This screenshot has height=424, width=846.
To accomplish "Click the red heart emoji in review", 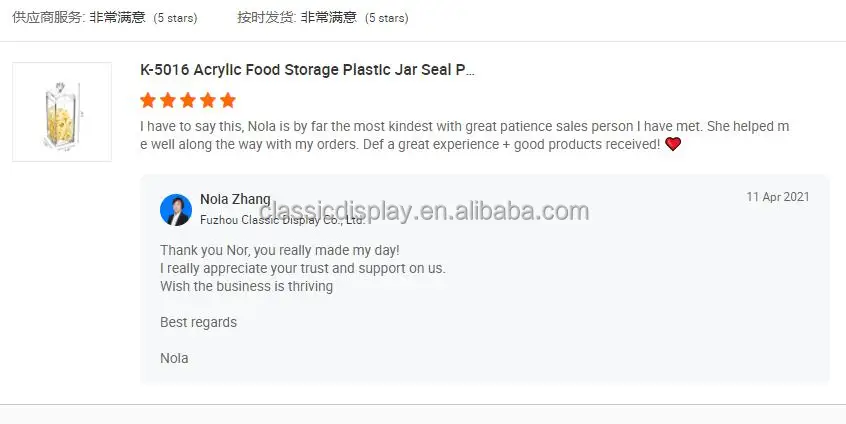I will coord(673,144).
